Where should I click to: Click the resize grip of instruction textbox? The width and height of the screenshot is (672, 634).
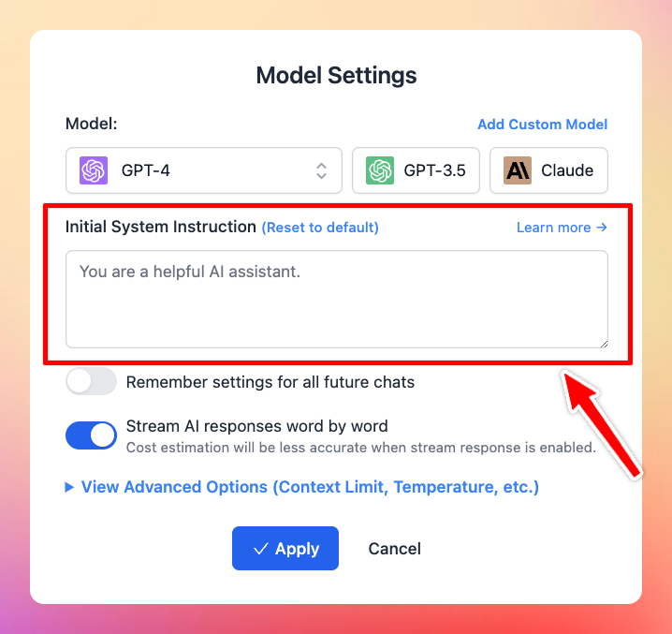pyautogui.click(x=604, y=344)
